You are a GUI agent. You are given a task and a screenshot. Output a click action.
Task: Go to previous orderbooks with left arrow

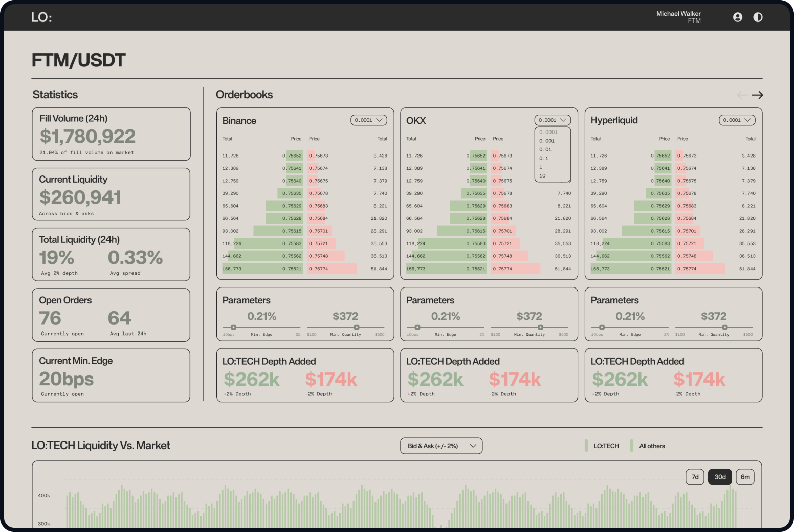point(742,95)
